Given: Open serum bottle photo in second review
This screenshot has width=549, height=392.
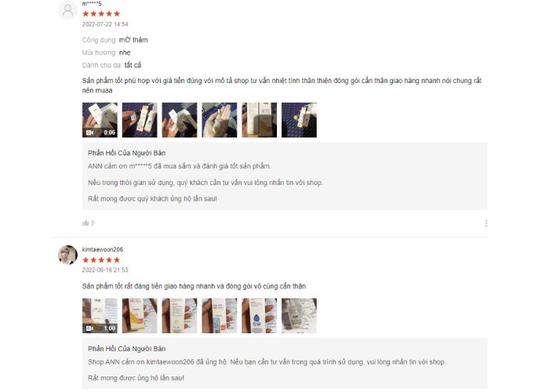Looking at the screenshot, I should pos(300,315).
